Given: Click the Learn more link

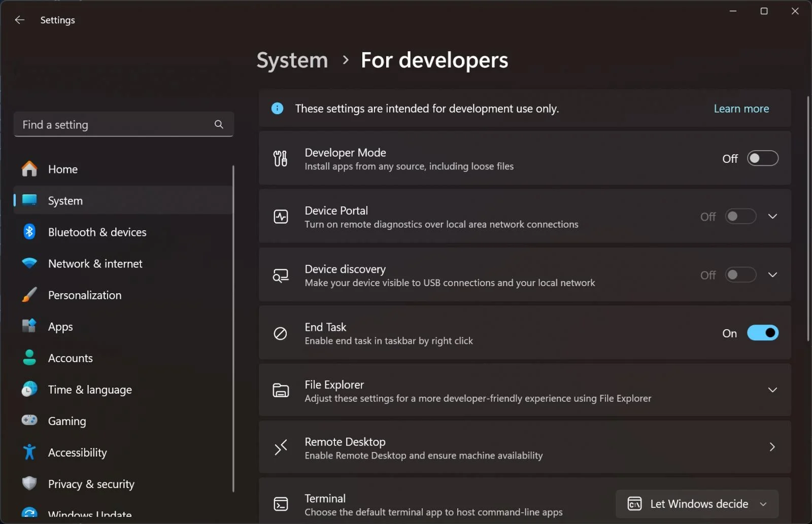Looking at the screenshot, I should pos(741,108).
